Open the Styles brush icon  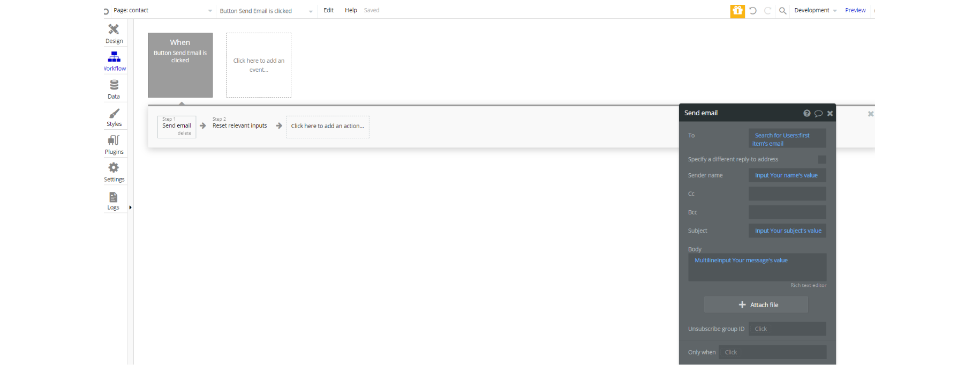(x=114, y=113)
